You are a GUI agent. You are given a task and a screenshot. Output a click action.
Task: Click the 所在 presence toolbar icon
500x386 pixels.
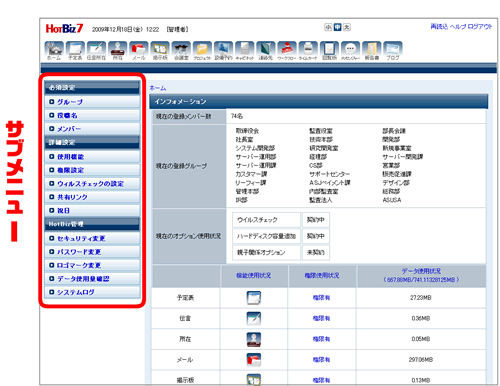[118, 51]
